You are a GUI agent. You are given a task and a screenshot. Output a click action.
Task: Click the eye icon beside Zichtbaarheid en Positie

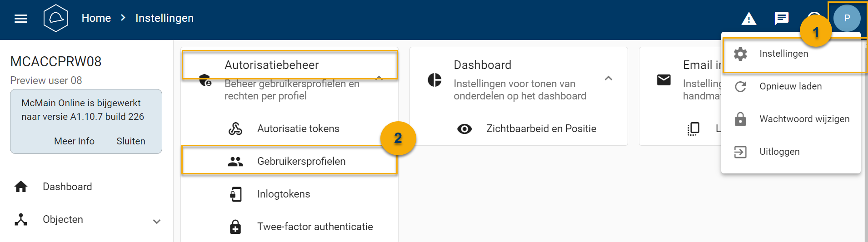[x=464, y=129]
